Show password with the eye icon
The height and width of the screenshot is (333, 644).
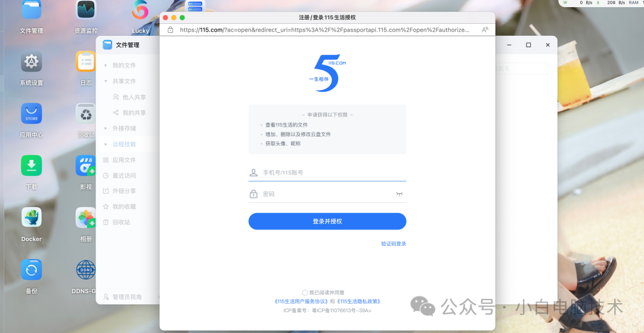[399, 193]
